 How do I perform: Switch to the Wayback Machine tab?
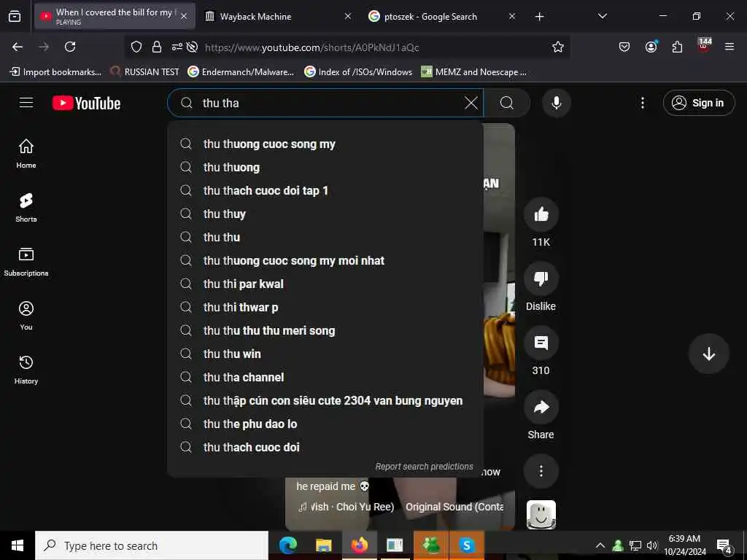click(279, 16)
